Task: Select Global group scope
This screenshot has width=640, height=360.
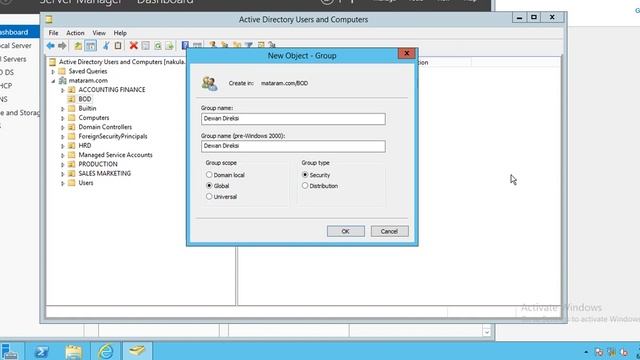Action: pos(209,185)
